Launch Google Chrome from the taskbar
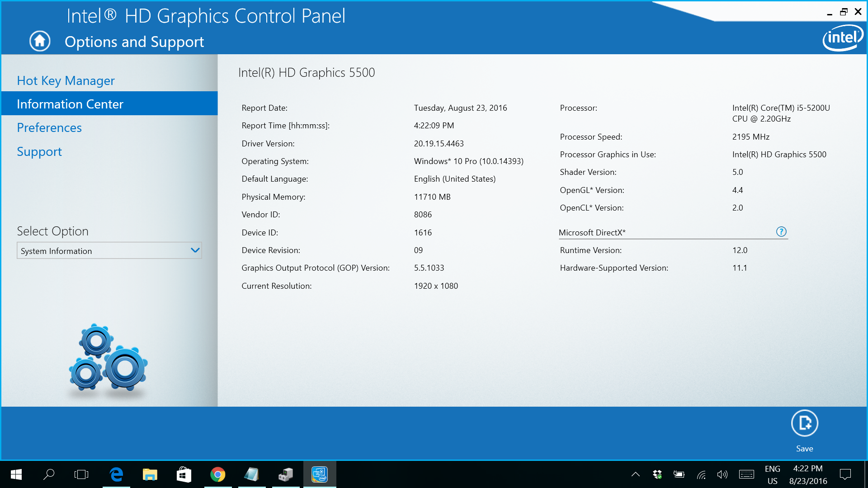This screenshot has height=488, width=868. [218, 474]
